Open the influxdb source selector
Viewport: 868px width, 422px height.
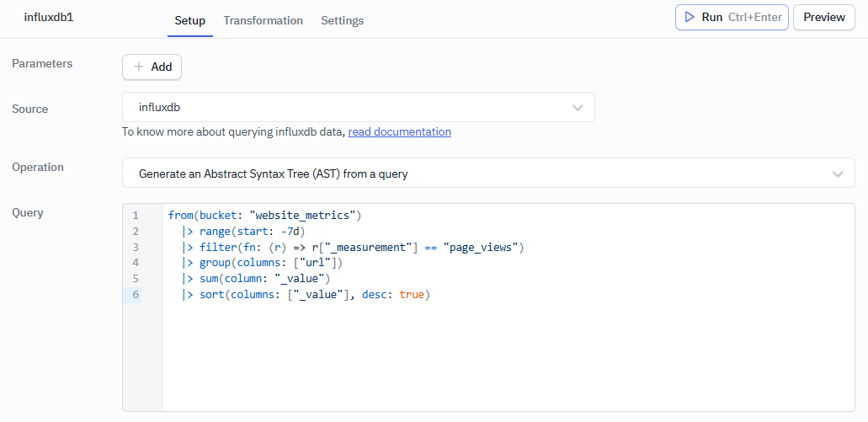point(358,108)
